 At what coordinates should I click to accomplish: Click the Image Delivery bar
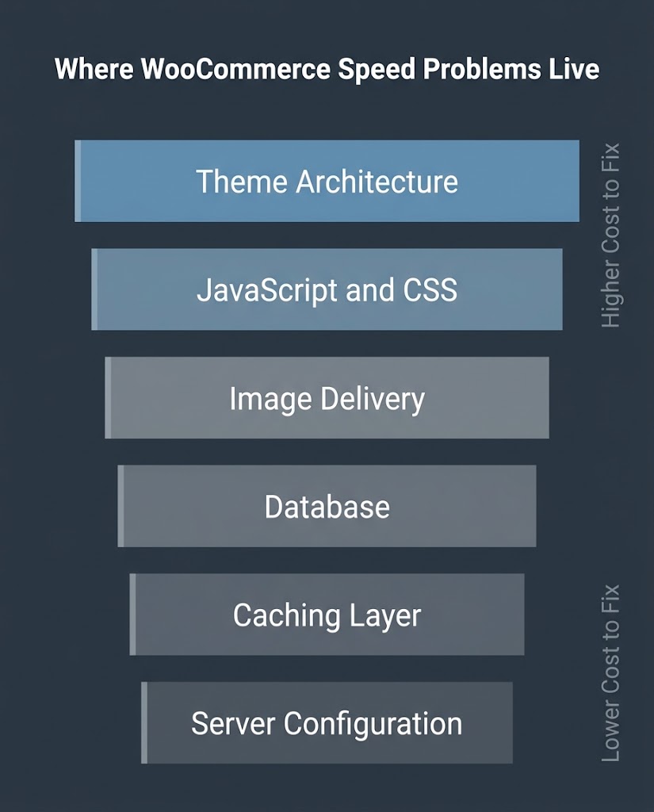click(x=327, y=398)
